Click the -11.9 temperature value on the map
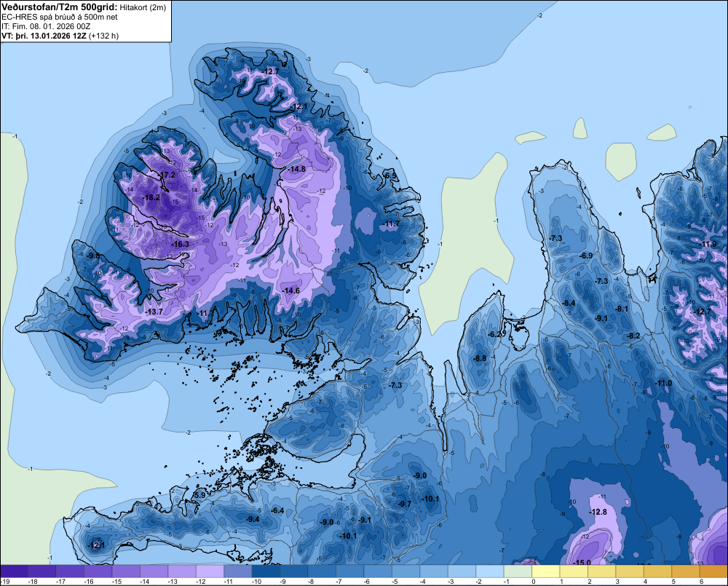Viewport: 728px width, 586px height. [x=708, y=245]
